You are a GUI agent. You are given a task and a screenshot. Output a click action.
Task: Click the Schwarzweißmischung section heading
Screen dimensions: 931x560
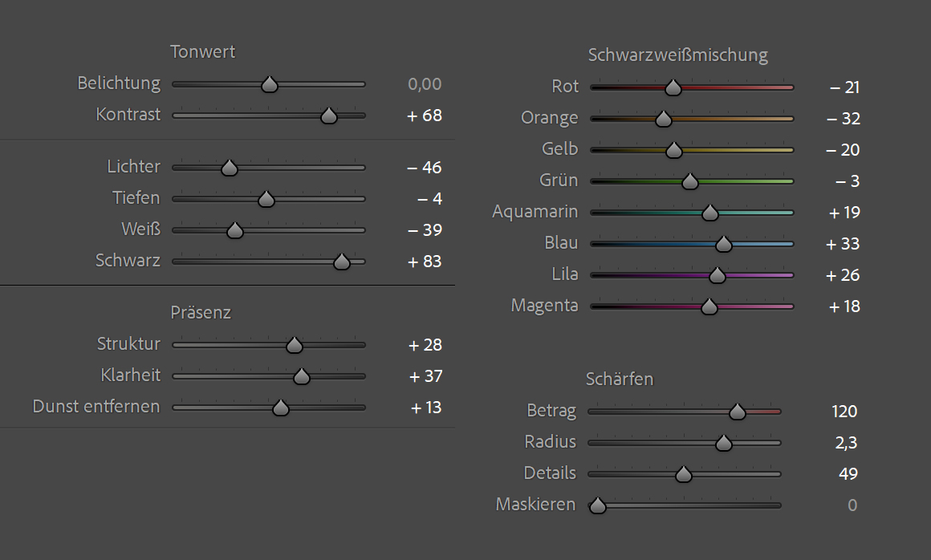coord(677,55)
